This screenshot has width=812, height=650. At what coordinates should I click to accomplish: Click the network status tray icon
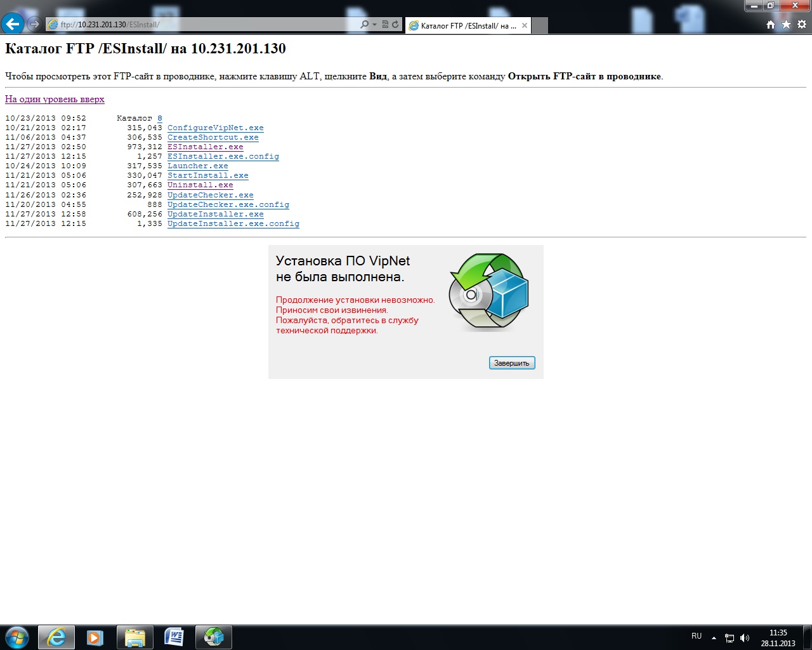pos(730,638)
